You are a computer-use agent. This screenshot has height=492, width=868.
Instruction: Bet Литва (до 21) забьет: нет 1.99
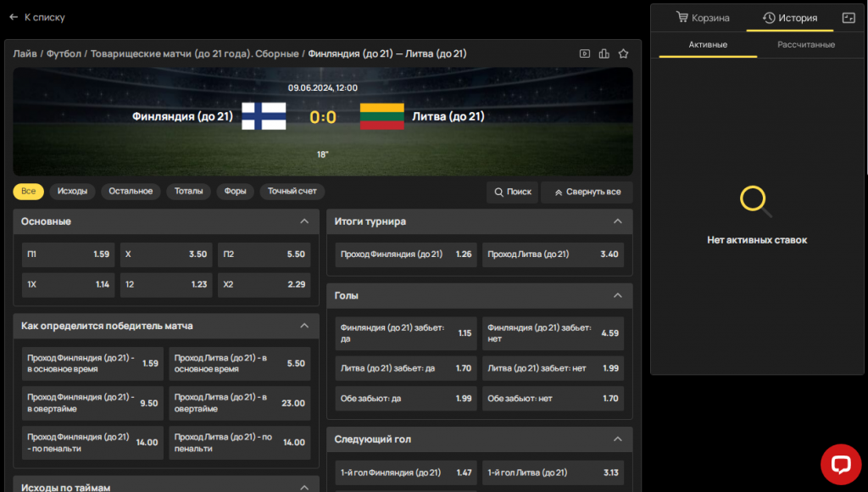(x=553, y=368)
